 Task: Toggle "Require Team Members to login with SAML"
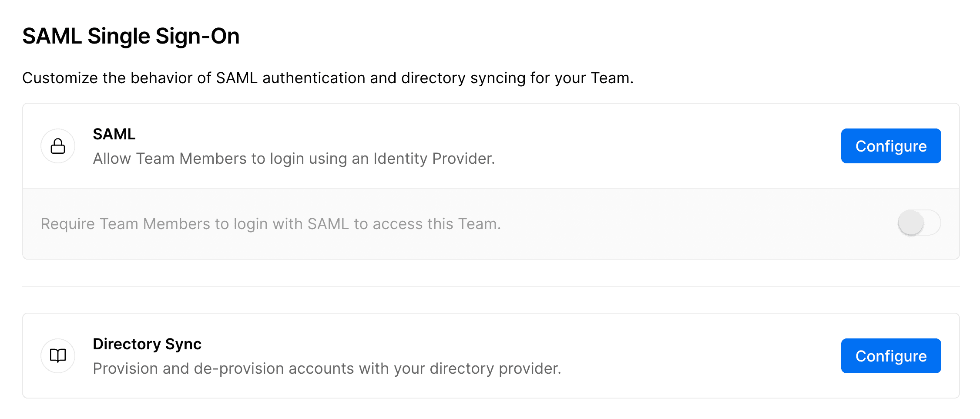pyautogui.click(x=918, y=223)
